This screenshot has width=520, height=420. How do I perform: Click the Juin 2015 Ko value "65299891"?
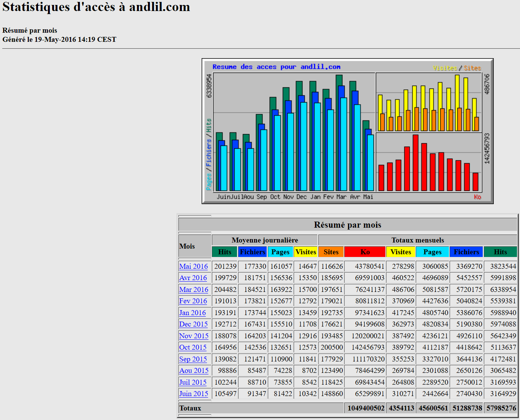370,394
